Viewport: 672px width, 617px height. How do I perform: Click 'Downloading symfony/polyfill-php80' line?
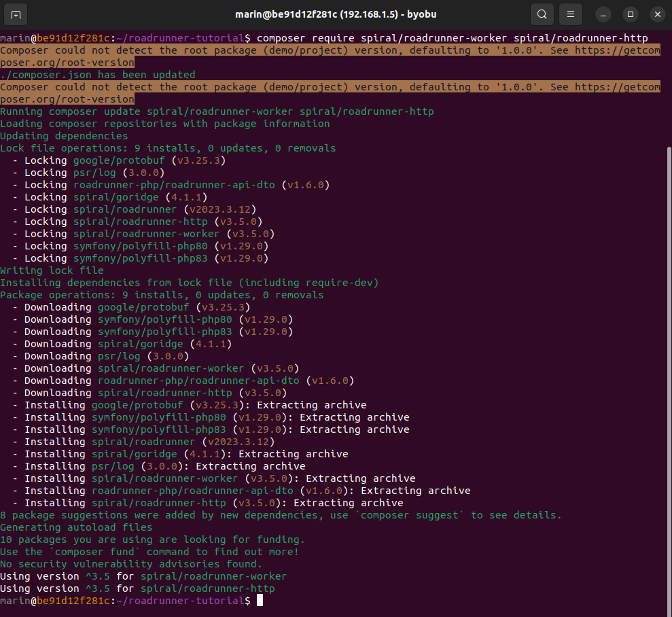tap(153, 319)
